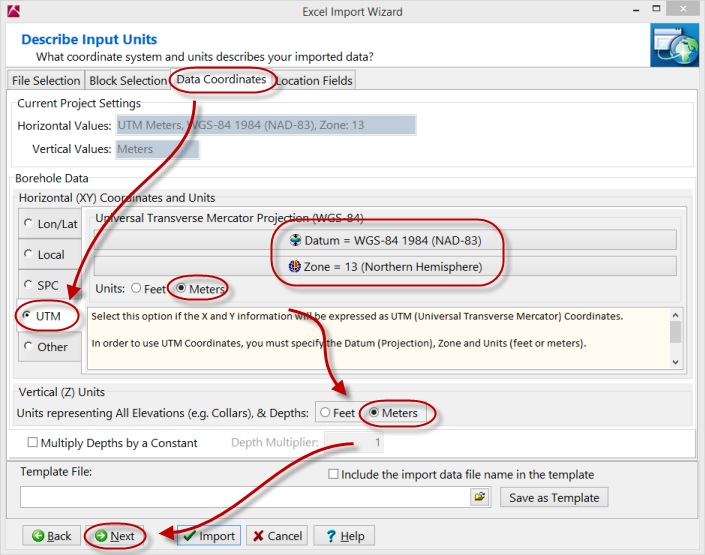The image size is (705, 555).
Task: Click the Template File path field
Action: coord(244,497)
